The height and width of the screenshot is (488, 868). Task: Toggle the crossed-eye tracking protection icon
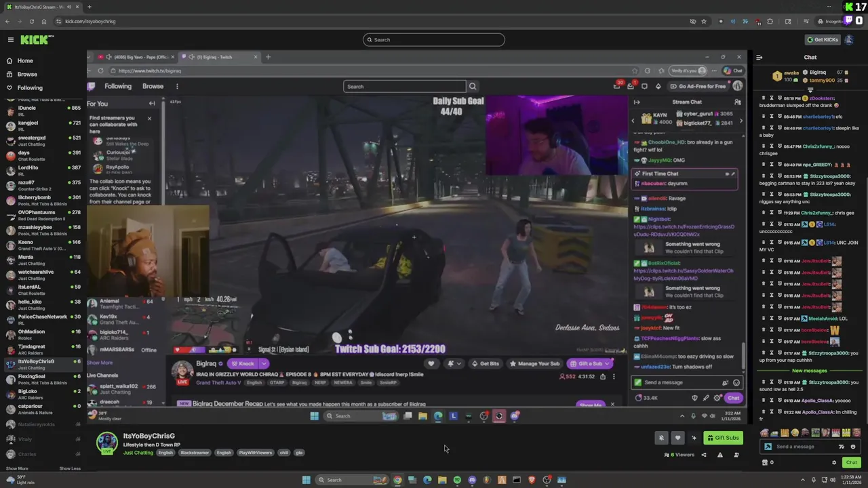(x=692, y=21)
